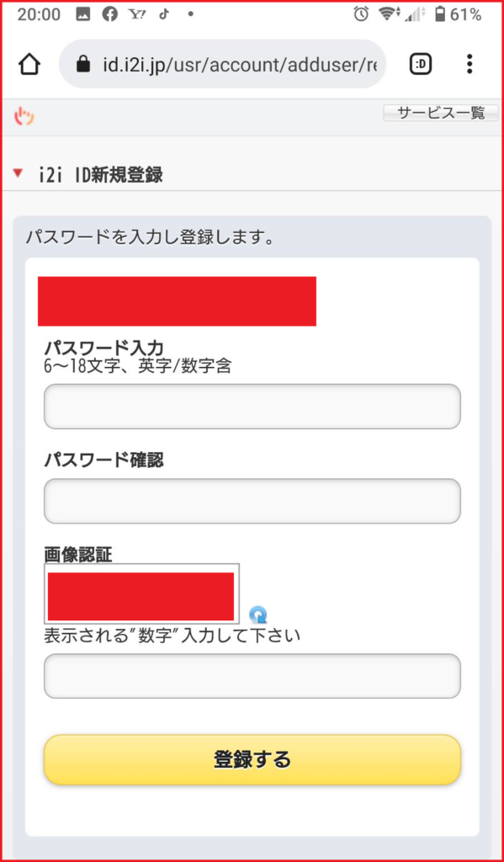Collapse the i2i ID新規登録 red triangle

click(x=19, y=173)
